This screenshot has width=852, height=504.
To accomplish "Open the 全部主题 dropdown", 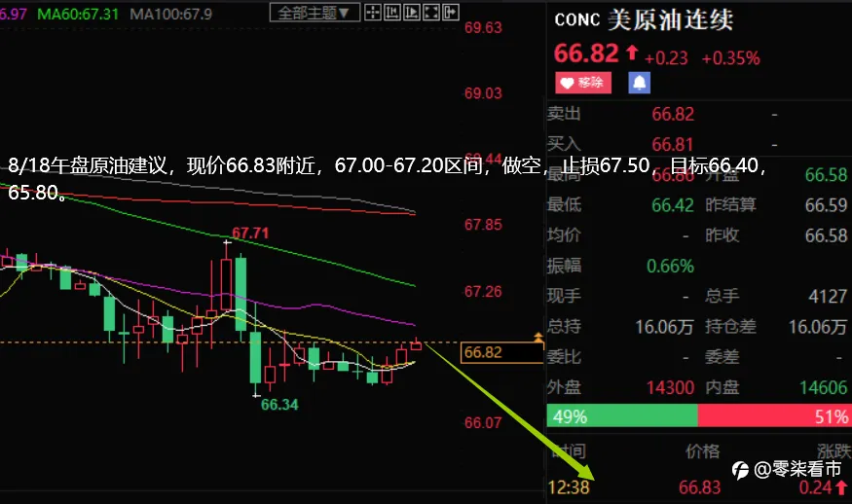I will [x=315, y=13].
